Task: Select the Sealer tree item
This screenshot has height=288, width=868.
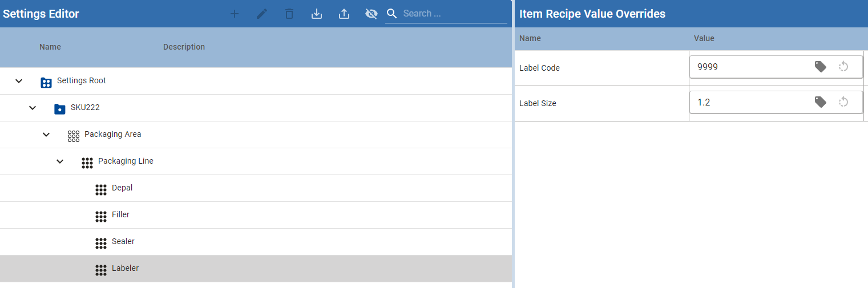Action: tap(123, 242)
